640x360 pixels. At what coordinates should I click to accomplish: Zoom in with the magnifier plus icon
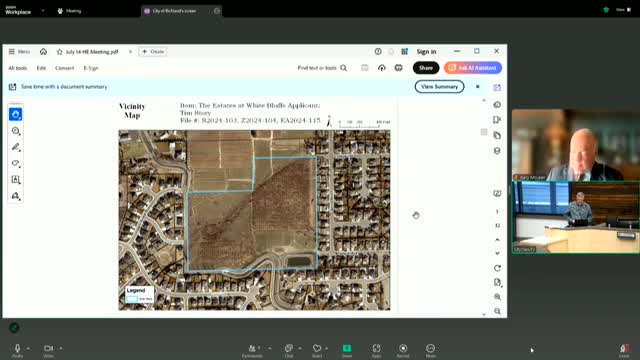click(497, 297)
